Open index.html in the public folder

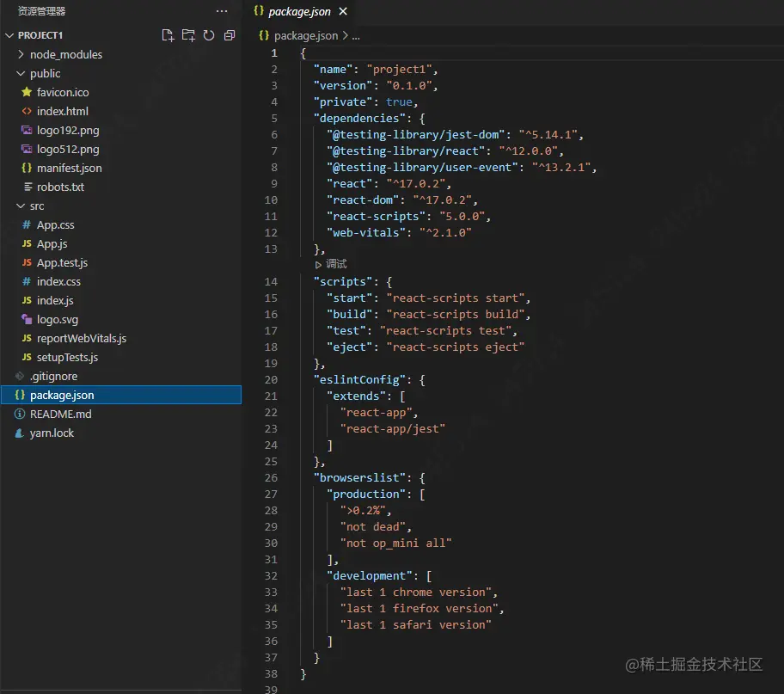pyautogui.click(x=63, y=111)
